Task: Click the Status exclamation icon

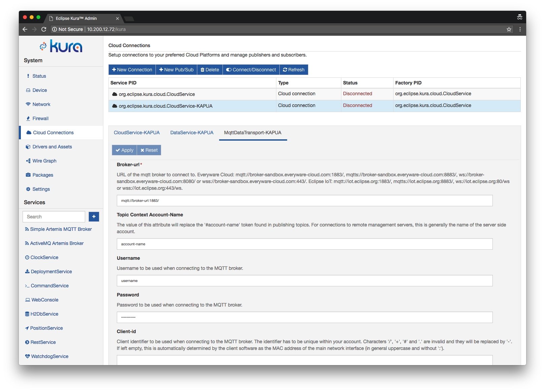Action: [28, 76]
